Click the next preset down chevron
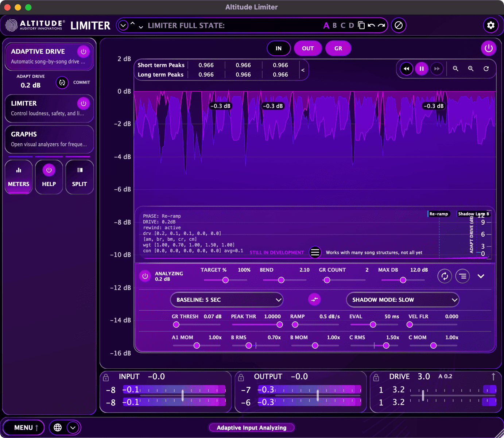Screen dimensions: 504x438 click(141, 27)
